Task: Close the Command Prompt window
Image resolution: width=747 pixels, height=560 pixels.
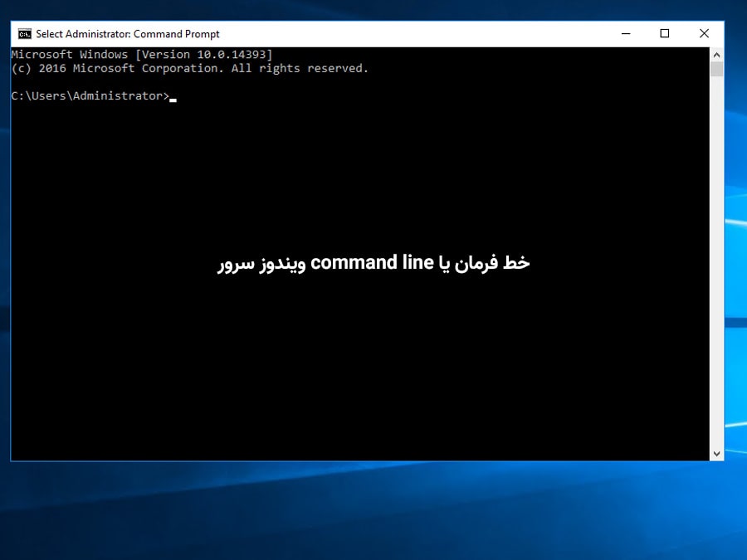Action: (704, 34)
